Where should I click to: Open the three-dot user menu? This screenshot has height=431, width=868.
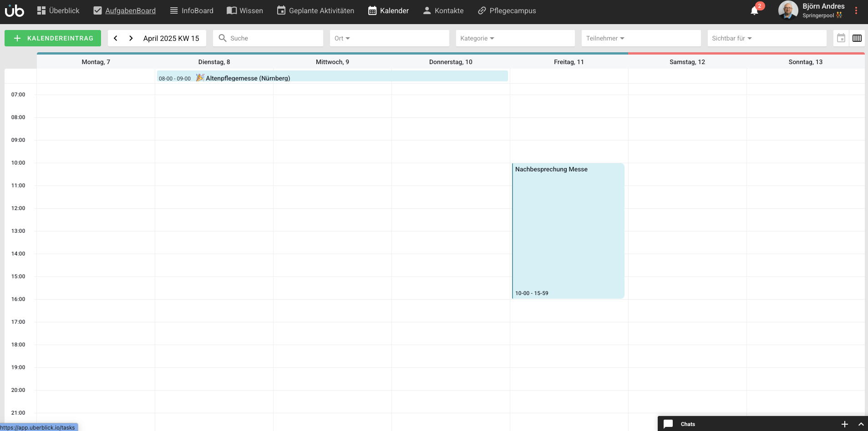click(856, 10)
